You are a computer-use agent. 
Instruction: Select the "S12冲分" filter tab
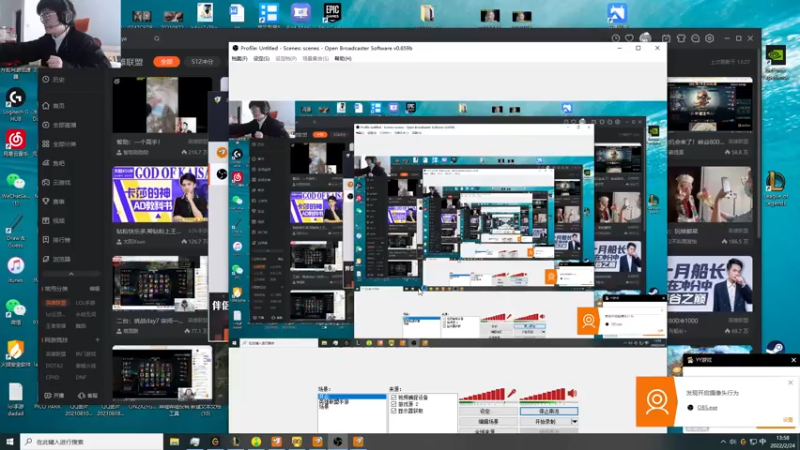click(202, 62)
